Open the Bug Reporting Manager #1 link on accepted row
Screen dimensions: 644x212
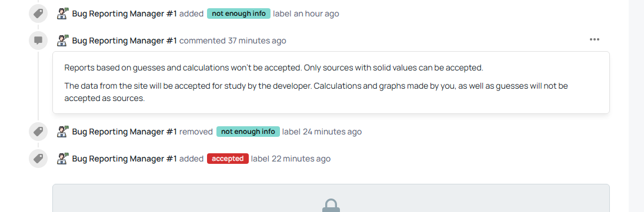[x=125, y=159]
